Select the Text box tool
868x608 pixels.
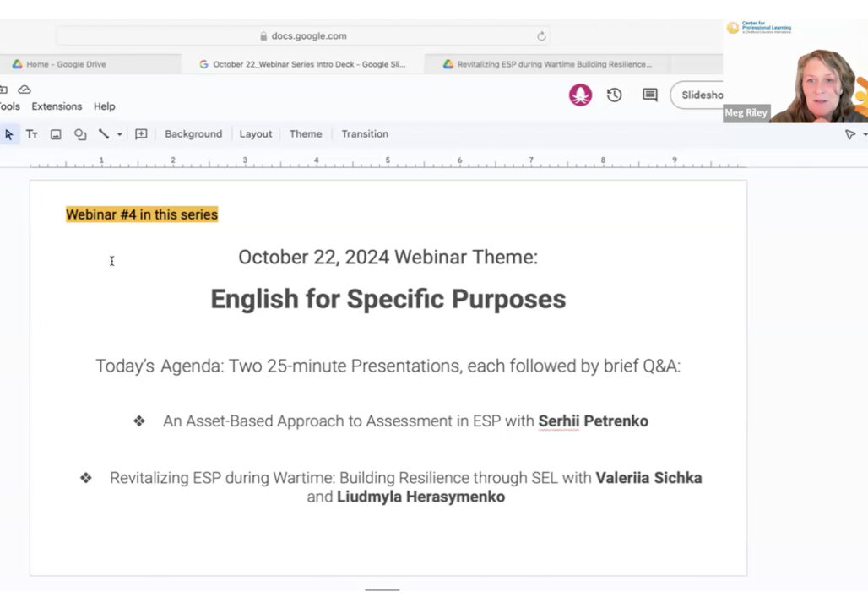click(x=32, y=134)
